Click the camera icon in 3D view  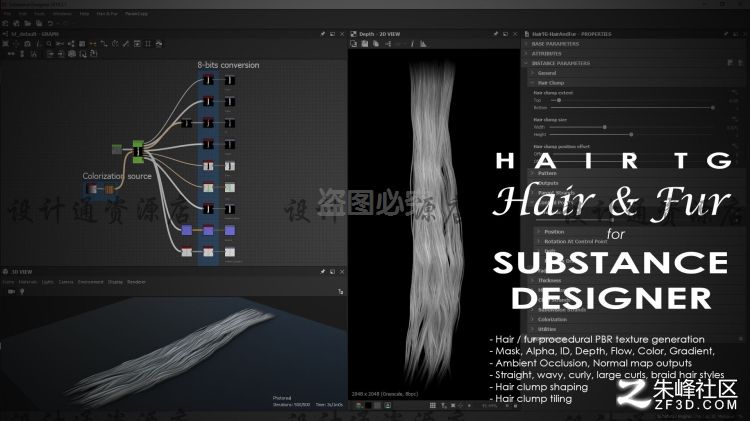pos(11,291)
